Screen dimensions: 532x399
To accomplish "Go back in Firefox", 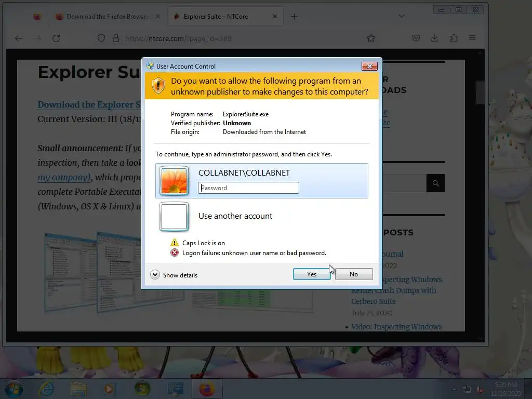I will pos(19,38).
